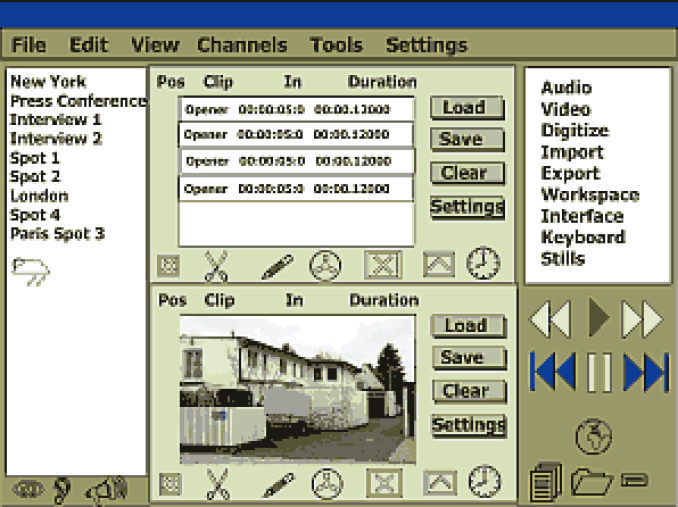Image resolution: width=678 pixels, height=507 pixels.
Task: Click the blue skip-to-start button
Action: pyautogui.click(x=554, y=372)
